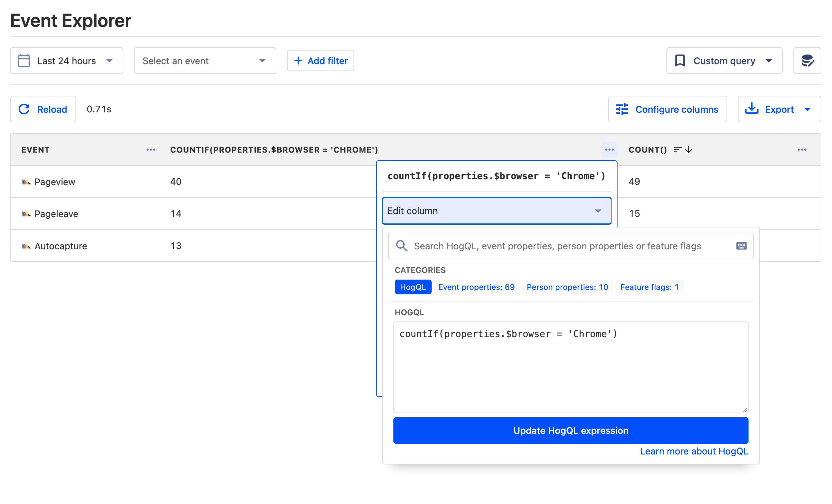Select the Feature flags category tab

tap(649, 287)
